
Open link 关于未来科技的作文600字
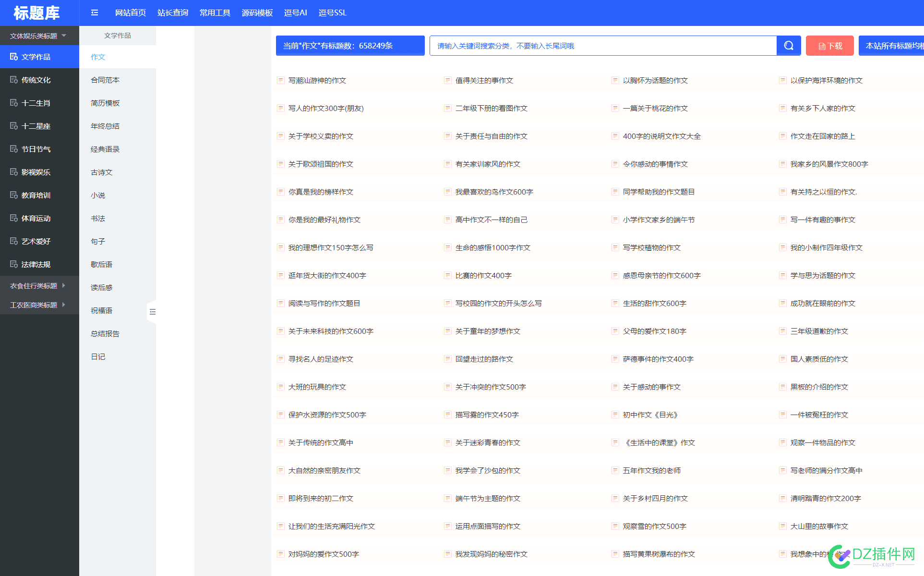(x=331, y=331)
